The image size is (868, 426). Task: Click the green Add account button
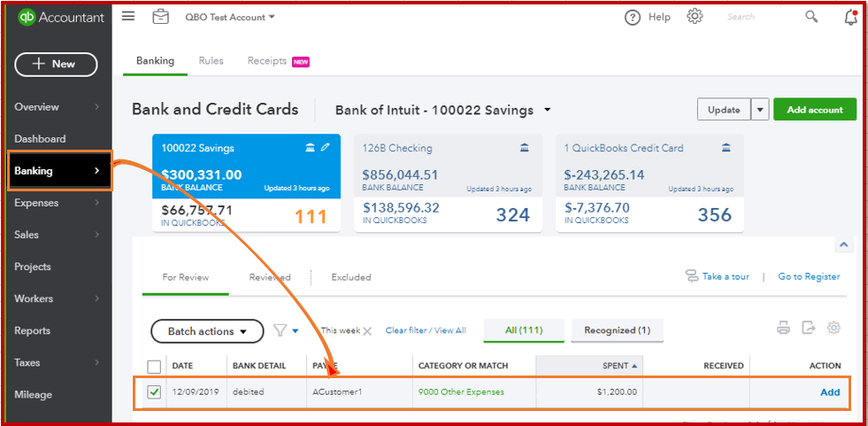click(x=815, y=110)
